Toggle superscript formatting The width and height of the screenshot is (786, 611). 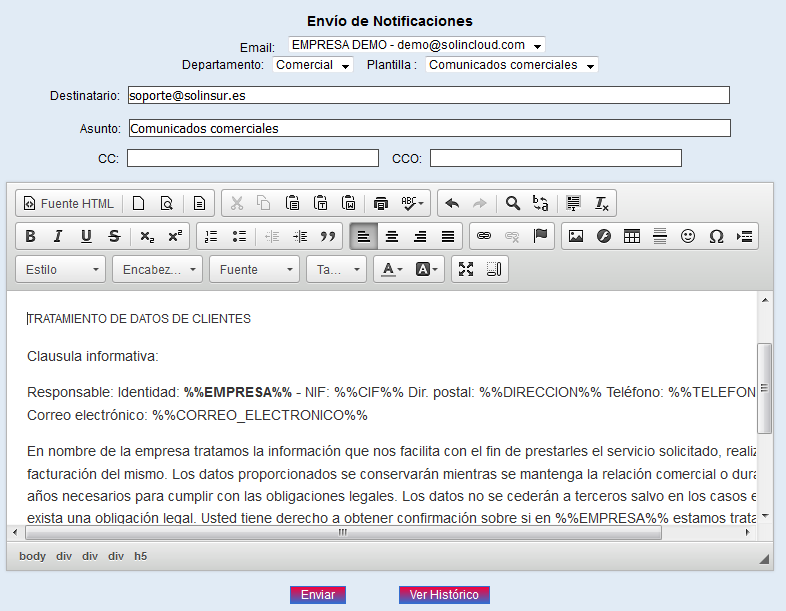click(x=175, y=236)
